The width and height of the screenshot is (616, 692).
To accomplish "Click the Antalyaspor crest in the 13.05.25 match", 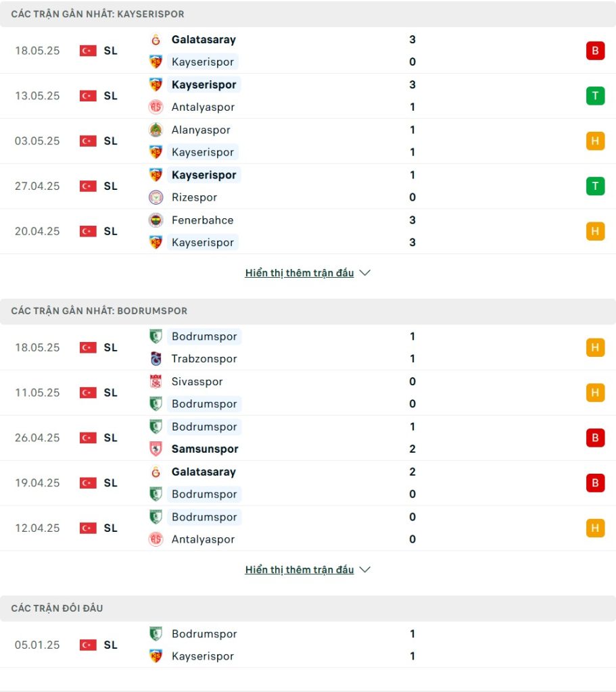I will click(x=156, y=107).
